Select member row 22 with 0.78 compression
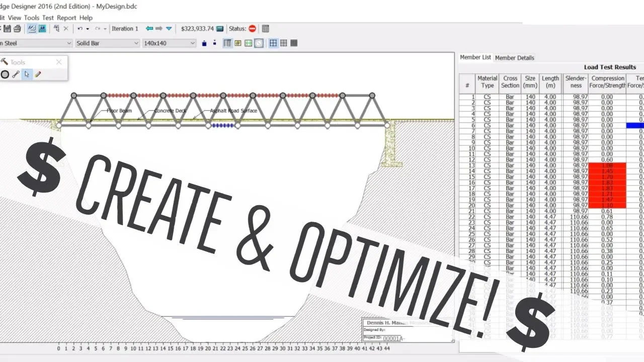The height and width of the screenshot is (362, 644). [551, 217]
